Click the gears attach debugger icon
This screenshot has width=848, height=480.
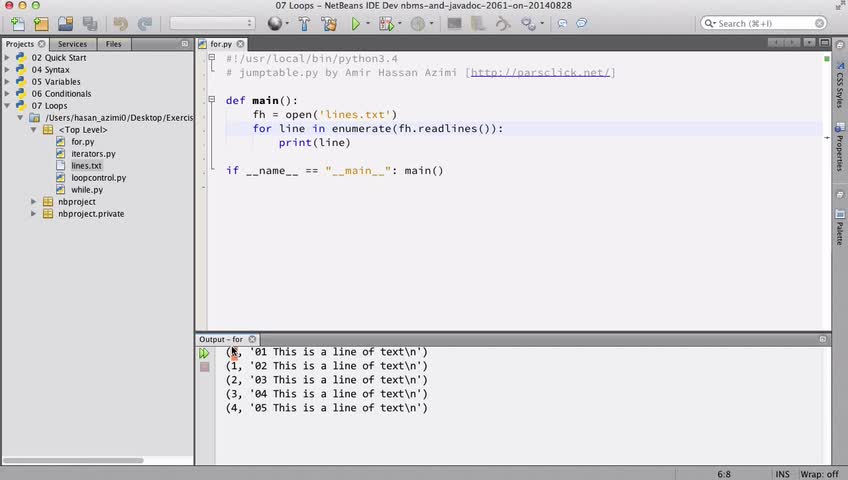point(528,23)
